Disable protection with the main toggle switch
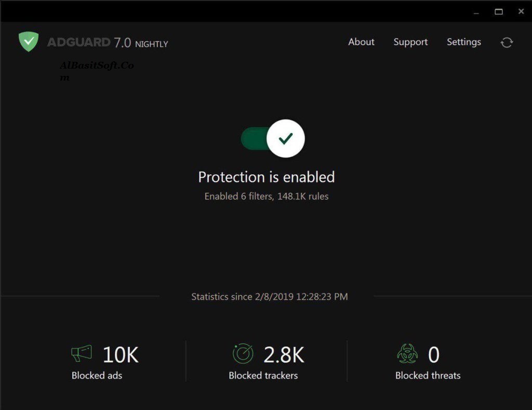 click(x=273, y=139)
